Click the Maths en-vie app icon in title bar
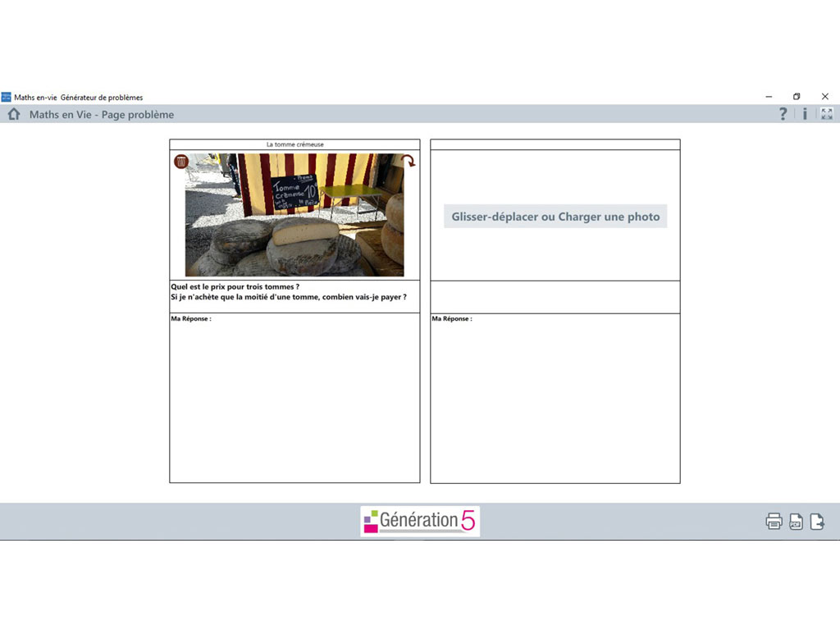Screen dimensions: 840x630 (7, 97)
